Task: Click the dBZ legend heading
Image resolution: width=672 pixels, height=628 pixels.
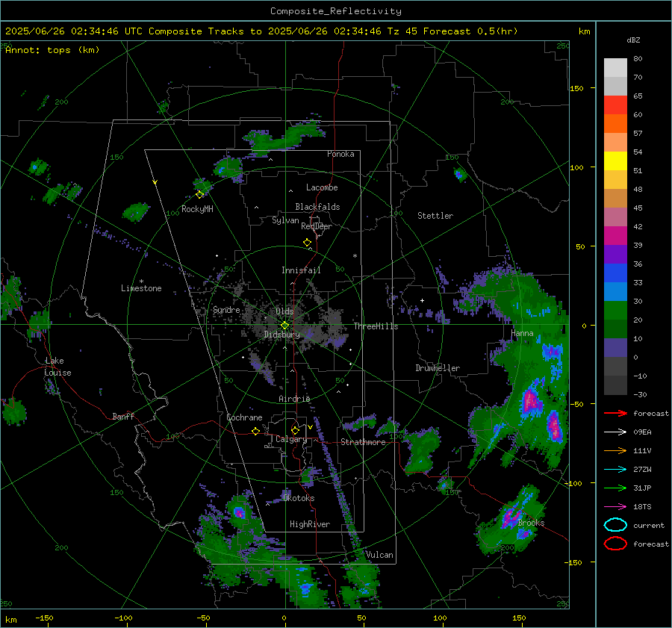Action: (633, 40)
